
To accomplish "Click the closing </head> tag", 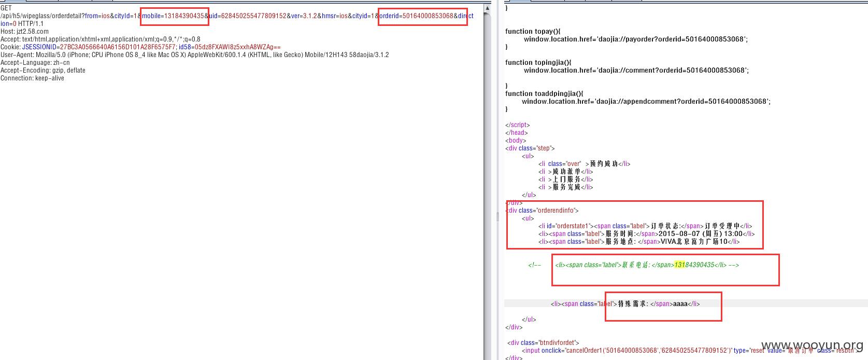I will tap(517, 133).
